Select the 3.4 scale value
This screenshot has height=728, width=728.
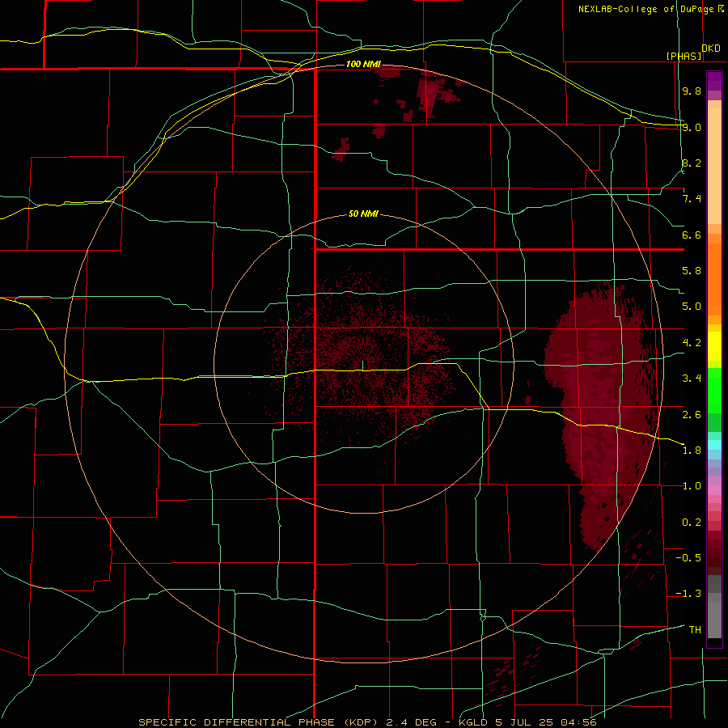(692, 379)
